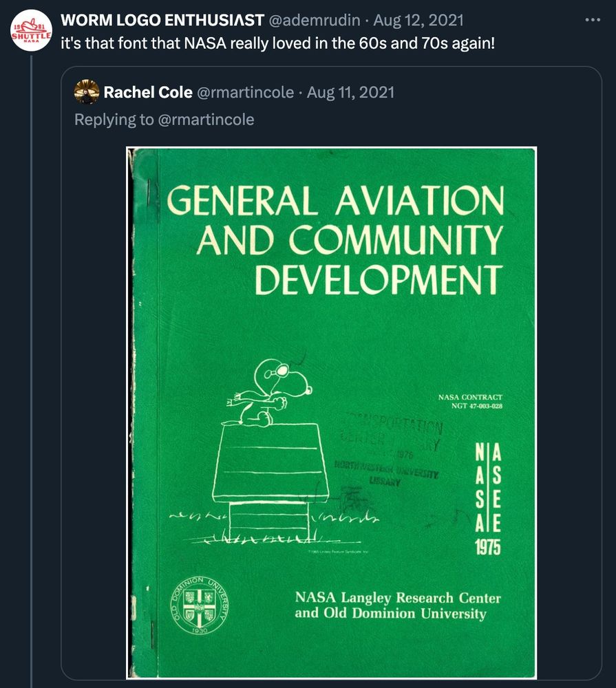Open the Aug 12, 2021 timestamp
The height and width of the screenshot is (688, 616).
(418, 21)
